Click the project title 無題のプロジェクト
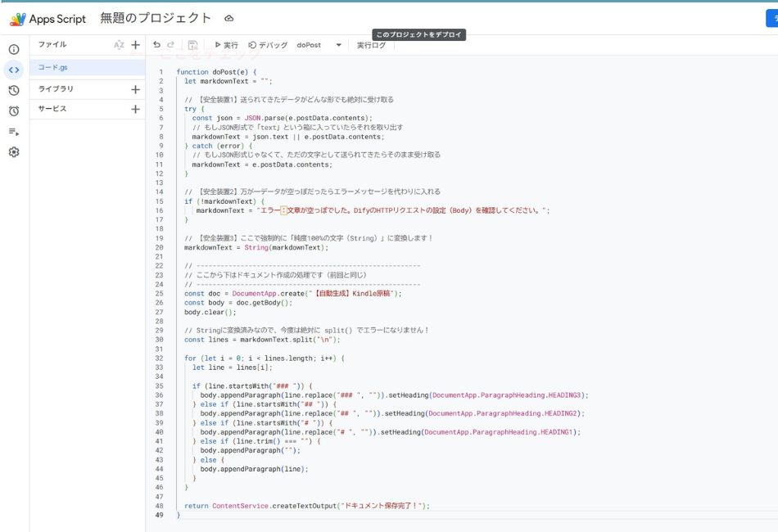 coord(156,18)
